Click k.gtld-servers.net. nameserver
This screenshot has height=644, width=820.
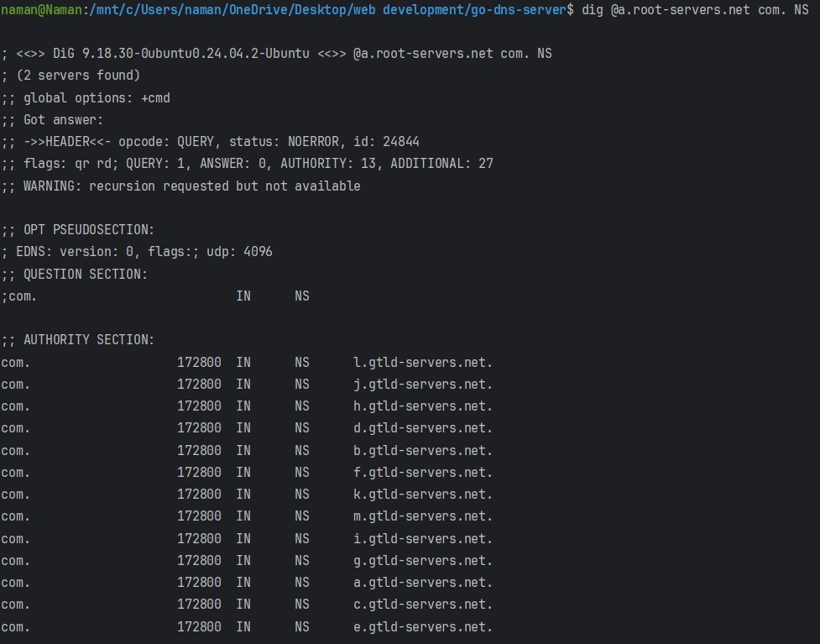coord(423,495)
